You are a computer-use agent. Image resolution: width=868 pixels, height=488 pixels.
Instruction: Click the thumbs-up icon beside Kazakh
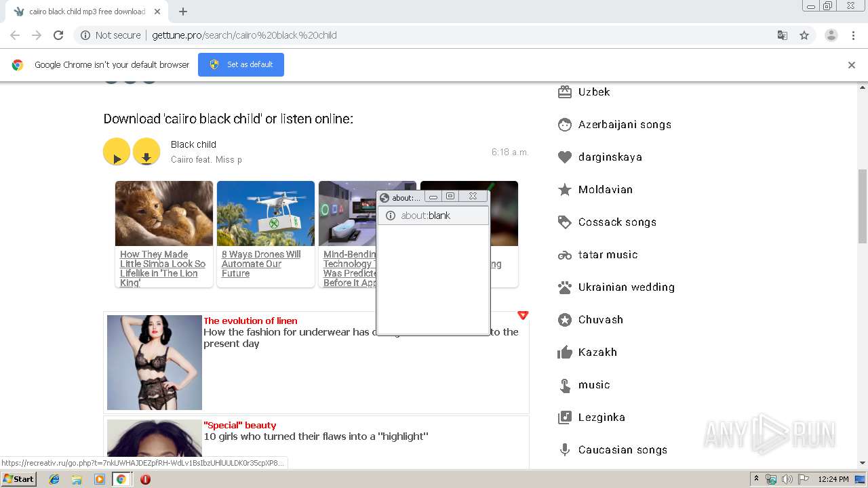[x=565, y=352]
